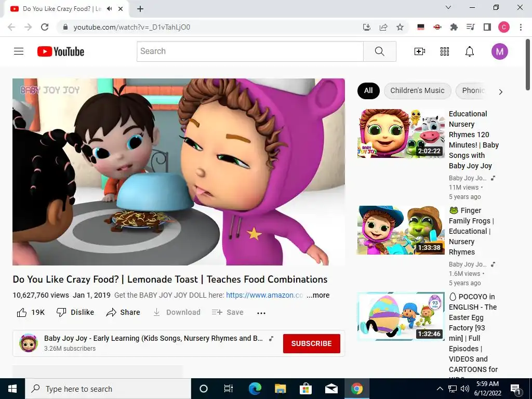The height and width of the screenshot is (399, 532).
Task: Open the Chrome extensions puzzle icon
Action: click(454, 27)
